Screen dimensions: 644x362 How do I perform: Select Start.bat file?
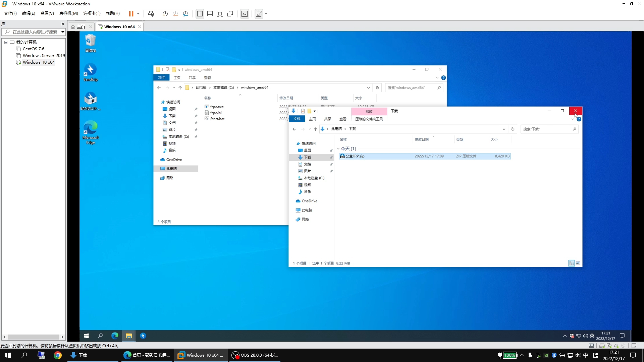pos(217,119)
